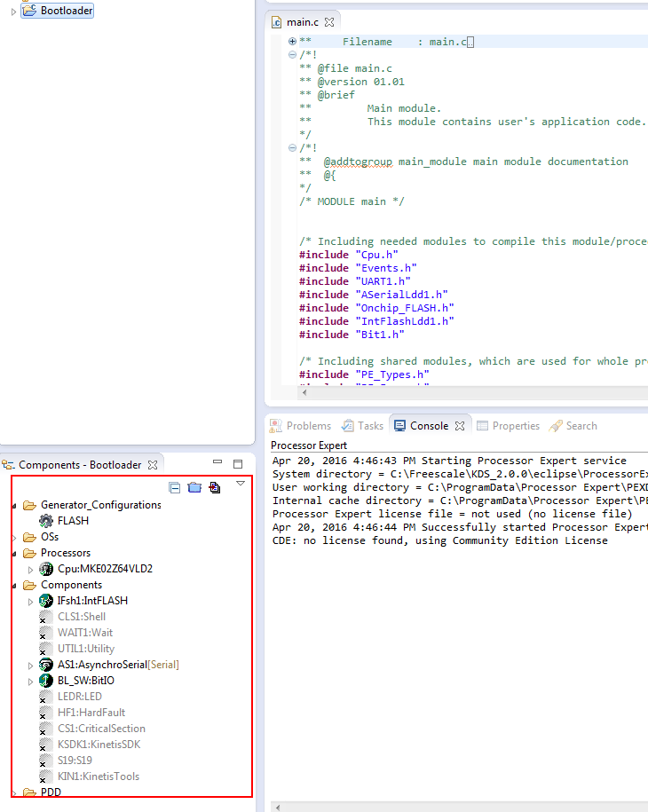
Task: Click the disabled CLS1:Shell component icon
Action: pyautogui.click(x=46, y=617)
